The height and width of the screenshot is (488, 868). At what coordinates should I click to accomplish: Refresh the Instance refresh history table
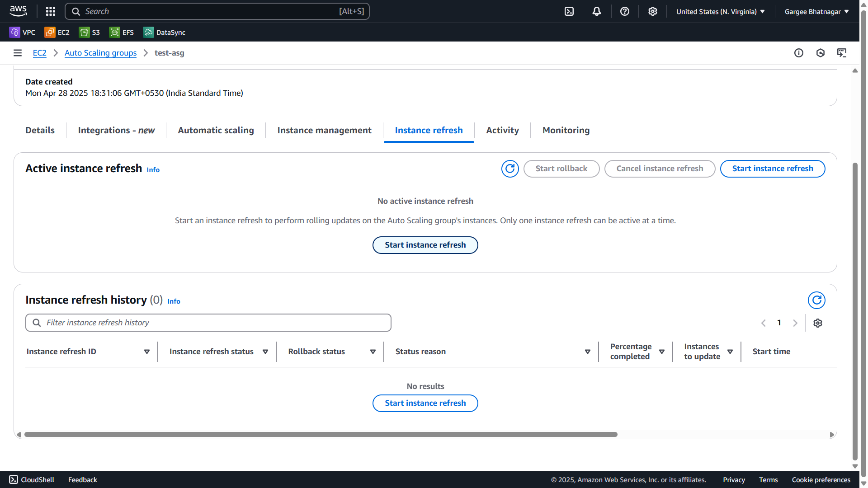click(x=816, y=300)
